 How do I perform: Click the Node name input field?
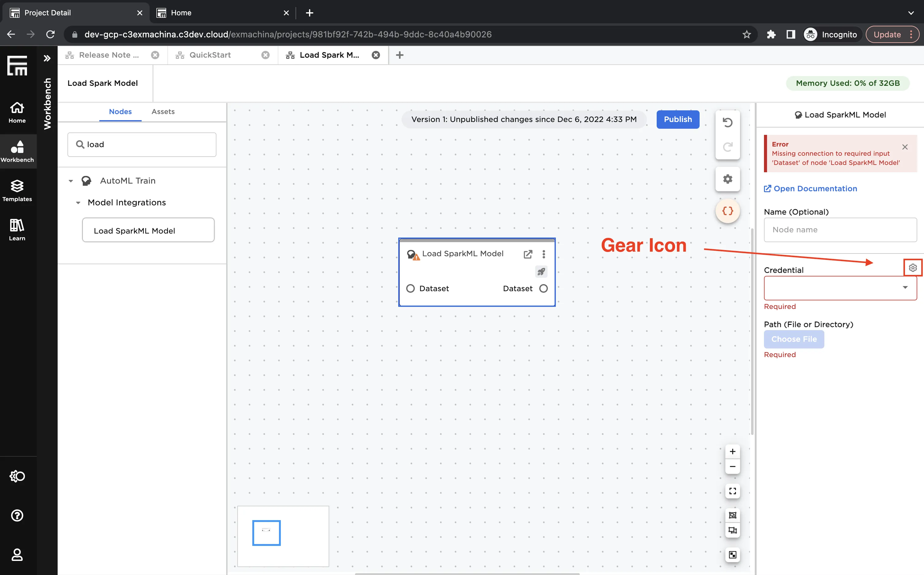(840, 230)
